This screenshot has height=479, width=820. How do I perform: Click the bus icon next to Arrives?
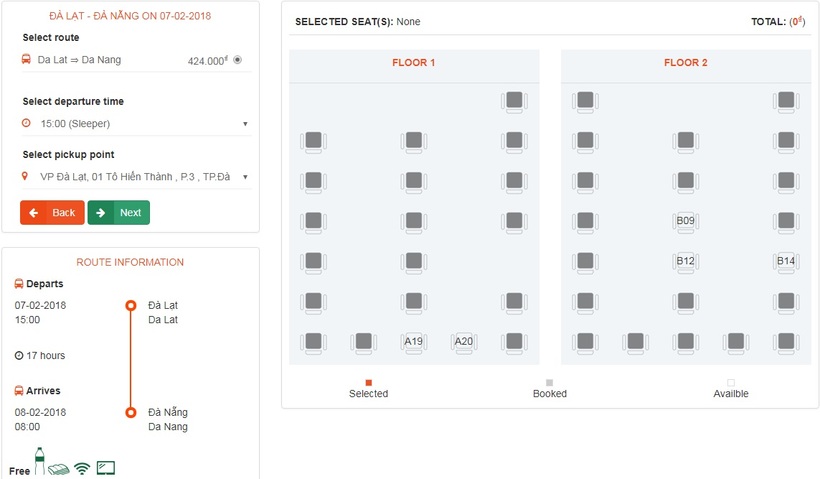click(x=19, y=391)
